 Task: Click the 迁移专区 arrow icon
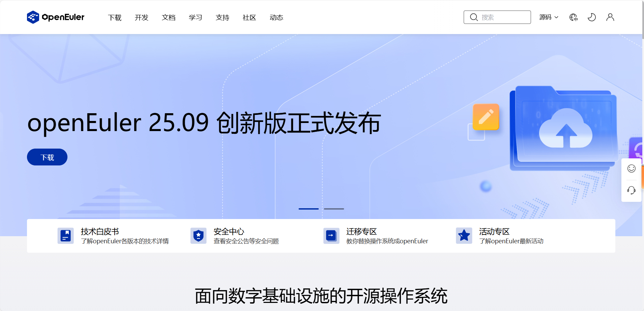[x=331, y=236]
